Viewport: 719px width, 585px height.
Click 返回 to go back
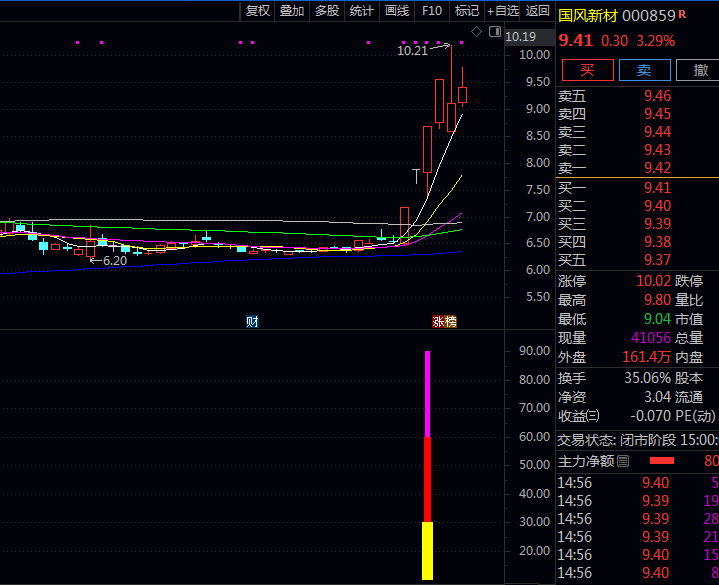pos(537,11)
